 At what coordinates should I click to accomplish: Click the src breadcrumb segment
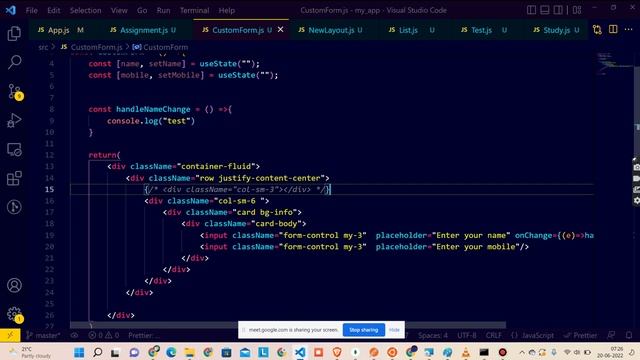43,47
